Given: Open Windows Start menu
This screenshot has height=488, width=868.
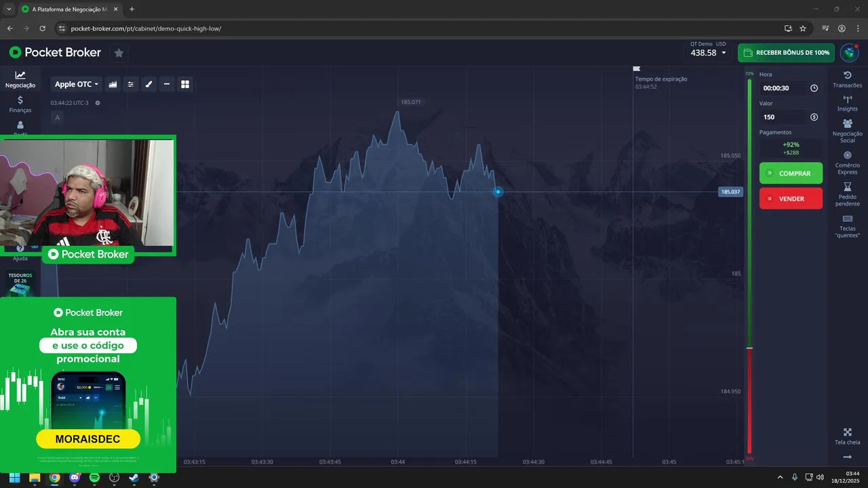Looking at the screenshot, I should point(14,477).
